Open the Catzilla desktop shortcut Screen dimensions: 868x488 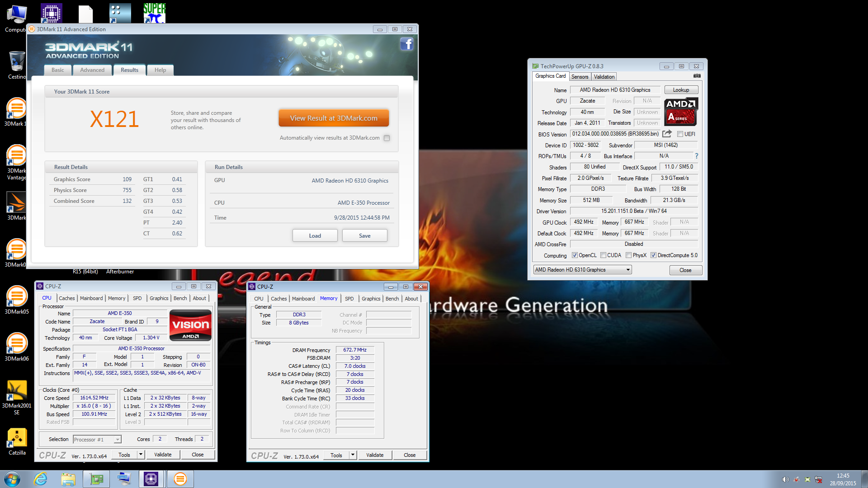point(17,442)
